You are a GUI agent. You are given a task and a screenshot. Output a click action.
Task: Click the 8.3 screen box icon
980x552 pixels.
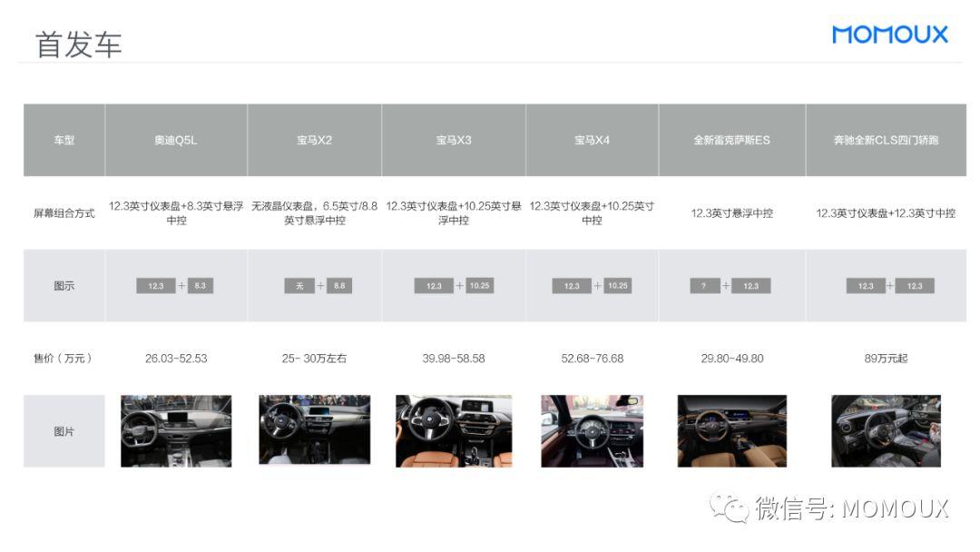tap(200, 286)
